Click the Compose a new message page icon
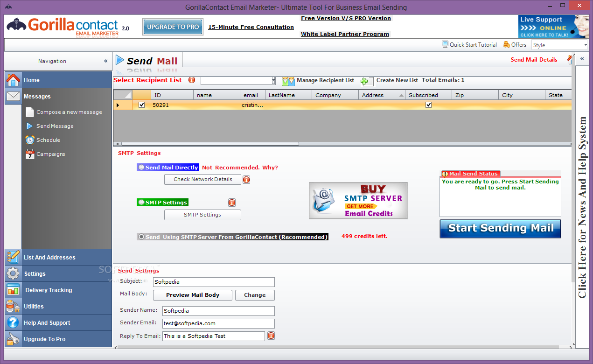593x364 pixels. [30, 112]
